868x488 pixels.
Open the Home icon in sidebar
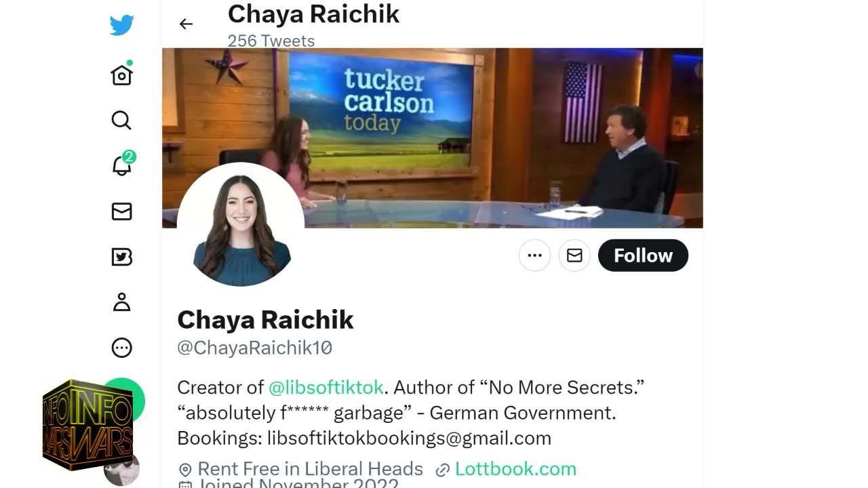[121, 75]
